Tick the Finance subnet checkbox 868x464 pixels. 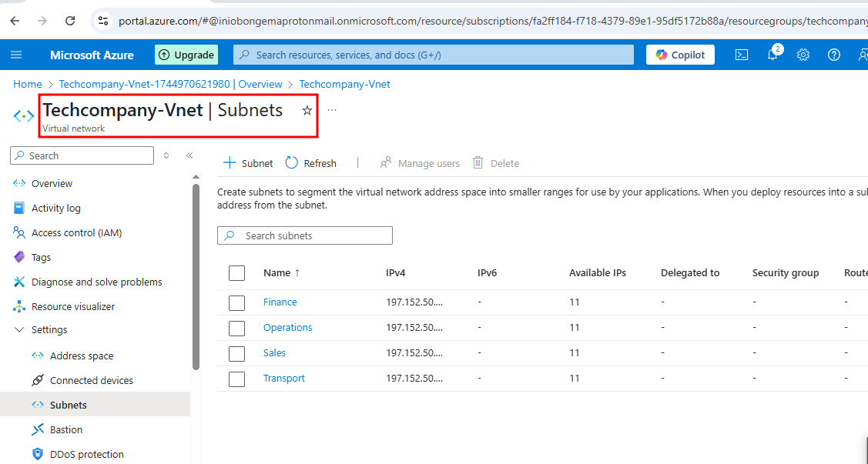click(237, 302)
